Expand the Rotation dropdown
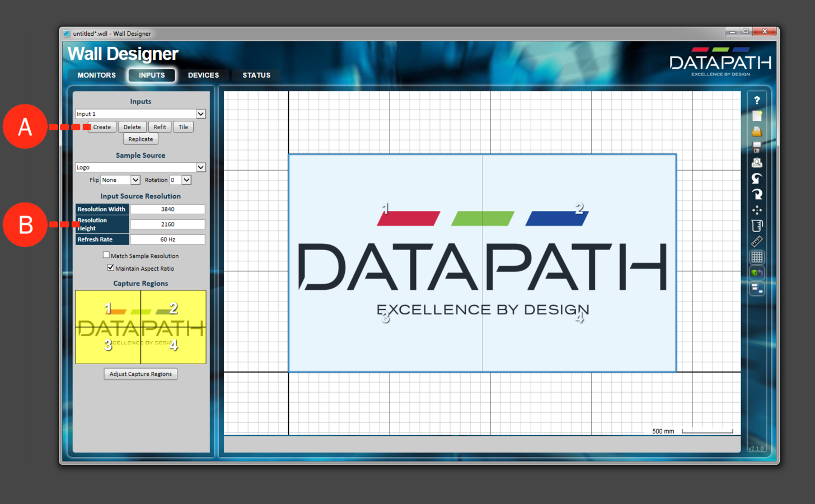 click(186, 180)
